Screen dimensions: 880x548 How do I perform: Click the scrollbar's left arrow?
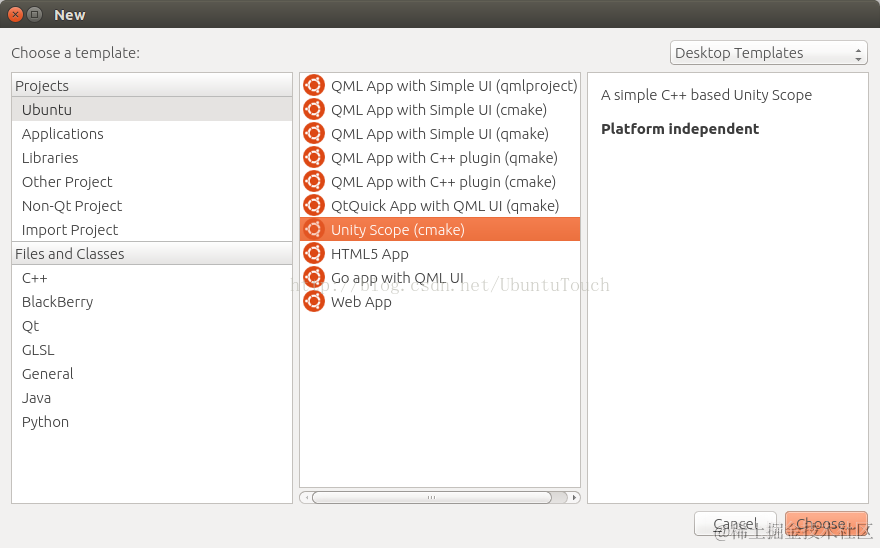pyautogui.click(x=306, y=497)
